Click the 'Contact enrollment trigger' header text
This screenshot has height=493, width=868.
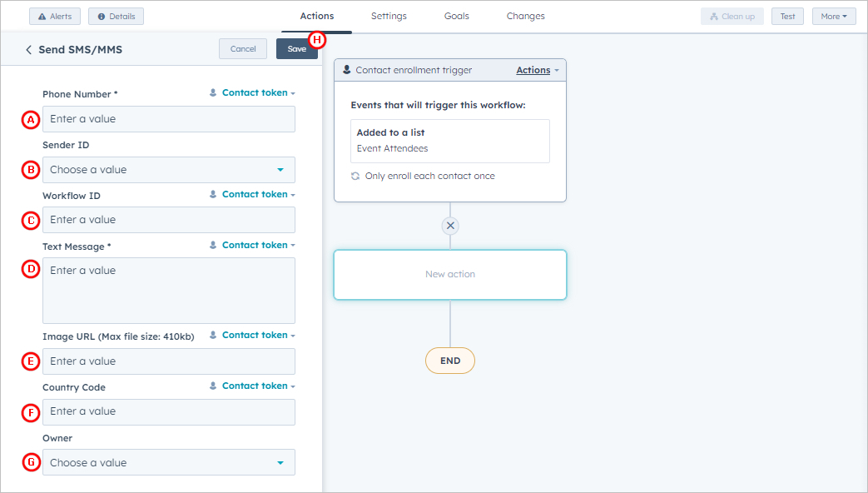pyautogui.click(x=414, y=70)
